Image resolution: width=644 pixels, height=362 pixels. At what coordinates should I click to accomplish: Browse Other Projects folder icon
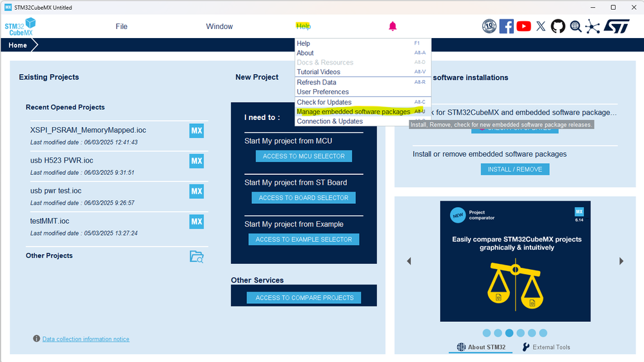coord(197,257)
